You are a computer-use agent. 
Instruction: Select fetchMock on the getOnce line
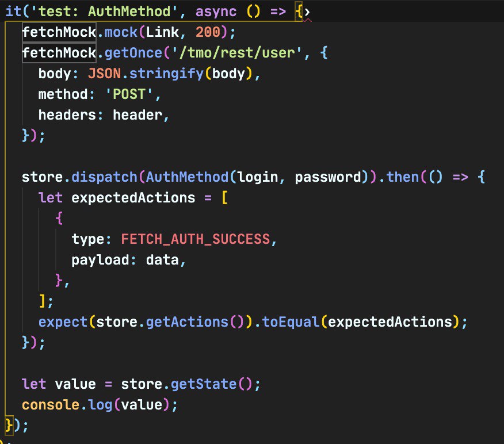tap(59, 53)
